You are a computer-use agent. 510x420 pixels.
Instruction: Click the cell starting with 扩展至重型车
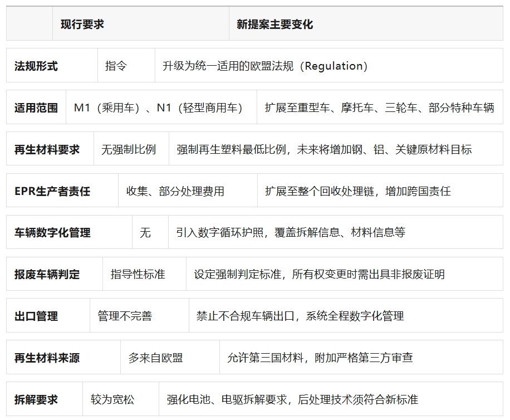coord(379,108)
